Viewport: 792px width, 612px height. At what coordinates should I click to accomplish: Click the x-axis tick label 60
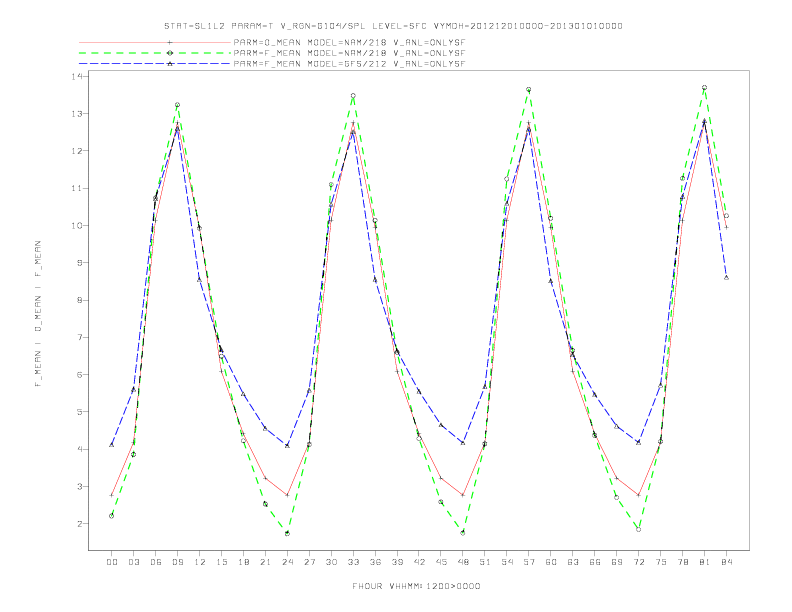coord(551,562)
